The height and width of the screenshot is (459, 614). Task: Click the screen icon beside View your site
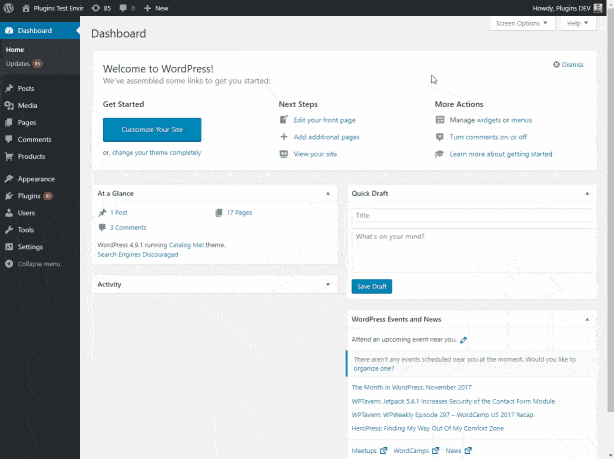tap(284, 154)
